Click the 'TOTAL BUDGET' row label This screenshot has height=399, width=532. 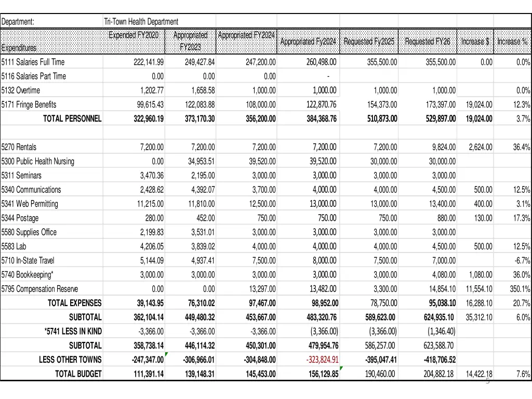78,374
